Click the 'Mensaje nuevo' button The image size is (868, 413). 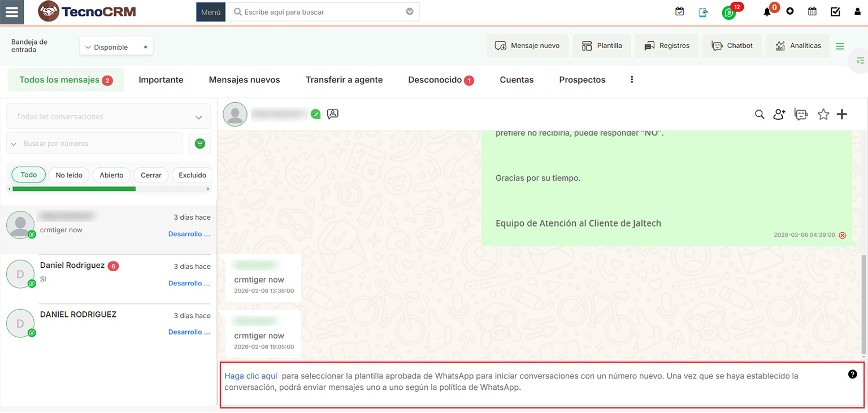click(x=527, y=46)
